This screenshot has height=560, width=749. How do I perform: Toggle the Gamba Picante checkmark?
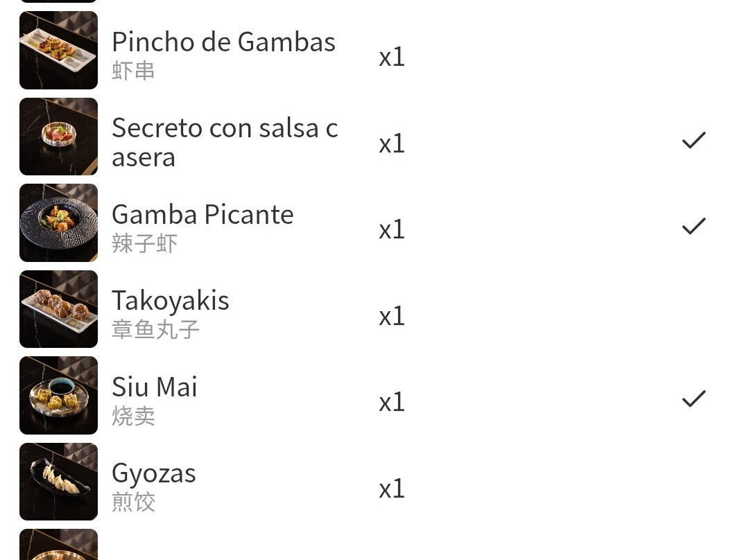(x=693, y=227)
